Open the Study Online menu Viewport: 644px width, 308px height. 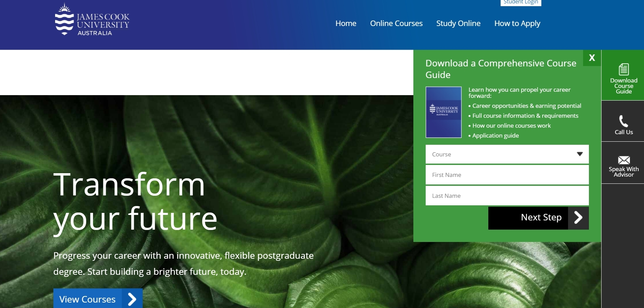tap(458, 23)
